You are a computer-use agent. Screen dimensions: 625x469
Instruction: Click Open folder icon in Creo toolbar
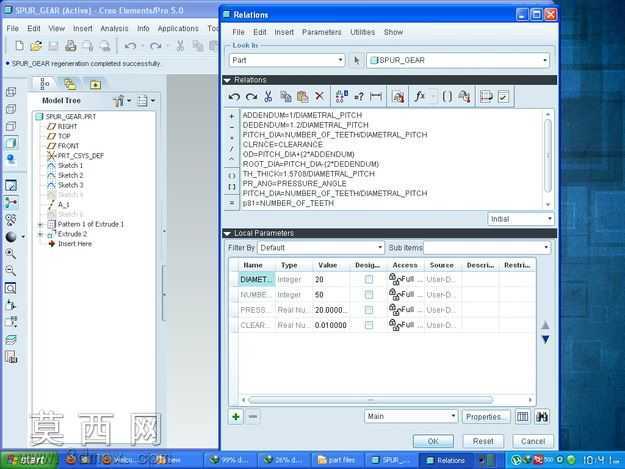tap(36, 46)
